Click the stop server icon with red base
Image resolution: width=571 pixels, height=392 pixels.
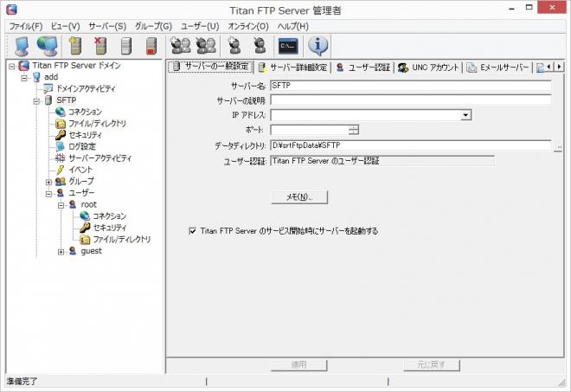pyautogui.click(x=151, y=46)
